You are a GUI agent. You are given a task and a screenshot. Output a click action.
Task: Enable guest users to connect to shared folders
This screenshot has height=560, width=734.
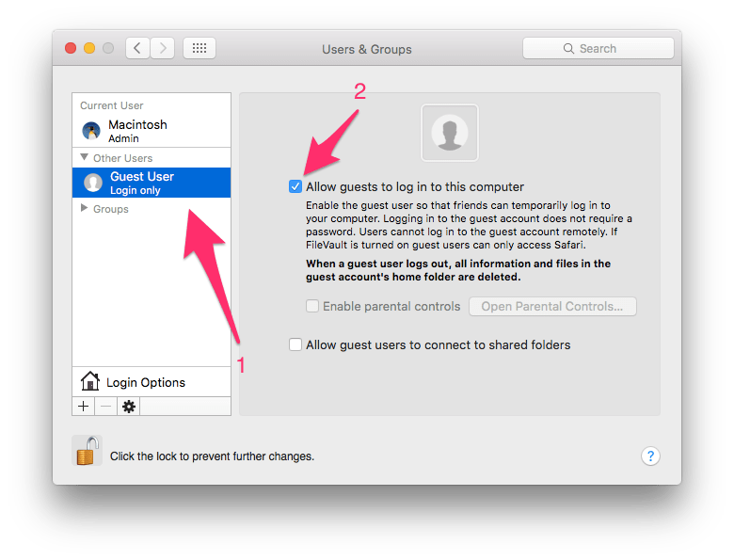coord(295,344)
